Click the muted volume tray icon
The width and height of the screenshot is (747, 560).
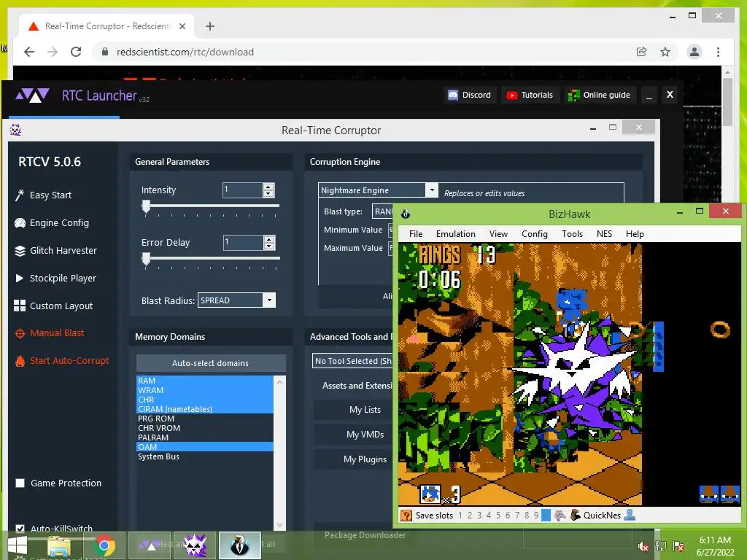click(643, 546)
